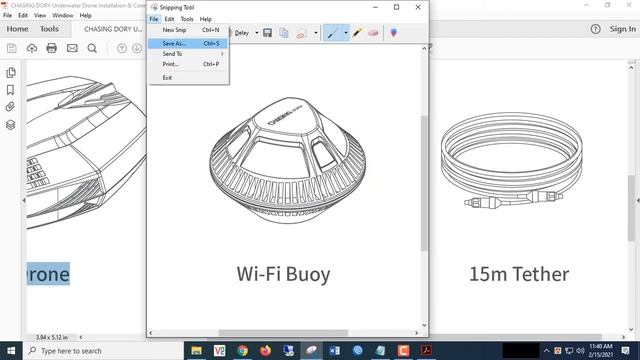Click the Windows Start button

click(11, 351)
